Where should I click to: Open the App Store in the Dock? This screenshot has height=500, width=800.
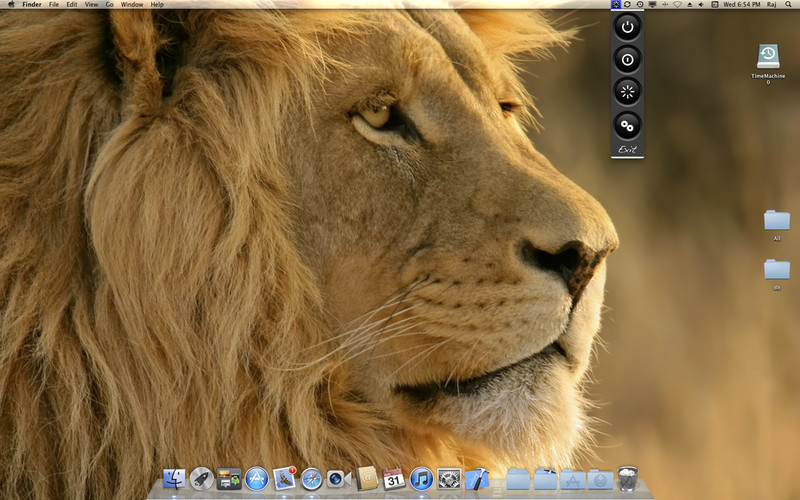[257, 479]
